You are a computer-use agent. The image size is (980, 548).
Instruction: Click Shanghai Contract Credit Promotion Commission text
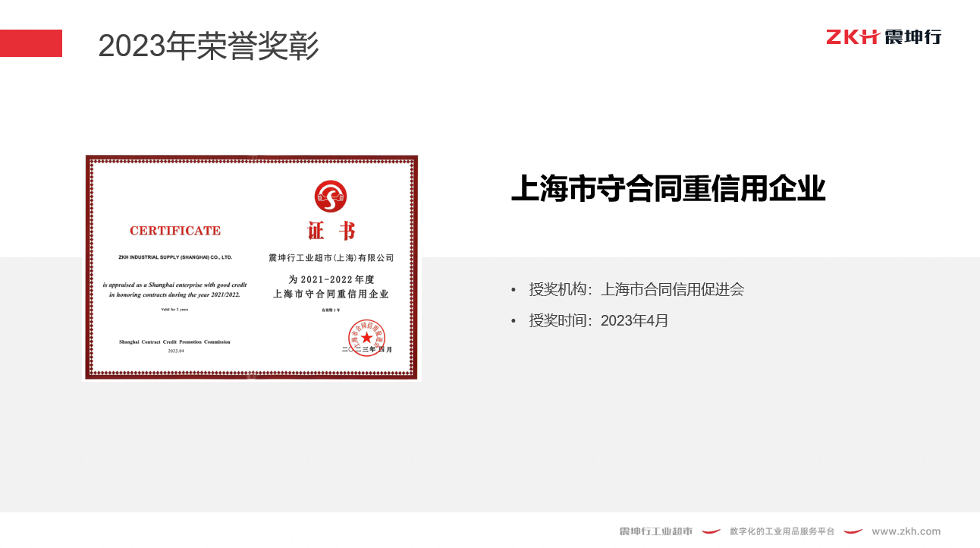point(175,342)
